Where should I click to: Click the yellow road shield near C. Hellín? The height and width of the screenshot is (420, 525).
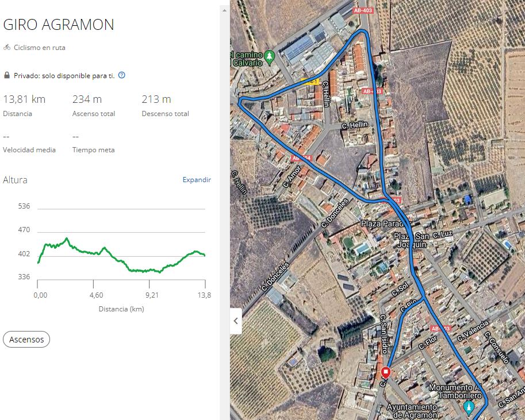pyautogui.click(x=309, y=82)
